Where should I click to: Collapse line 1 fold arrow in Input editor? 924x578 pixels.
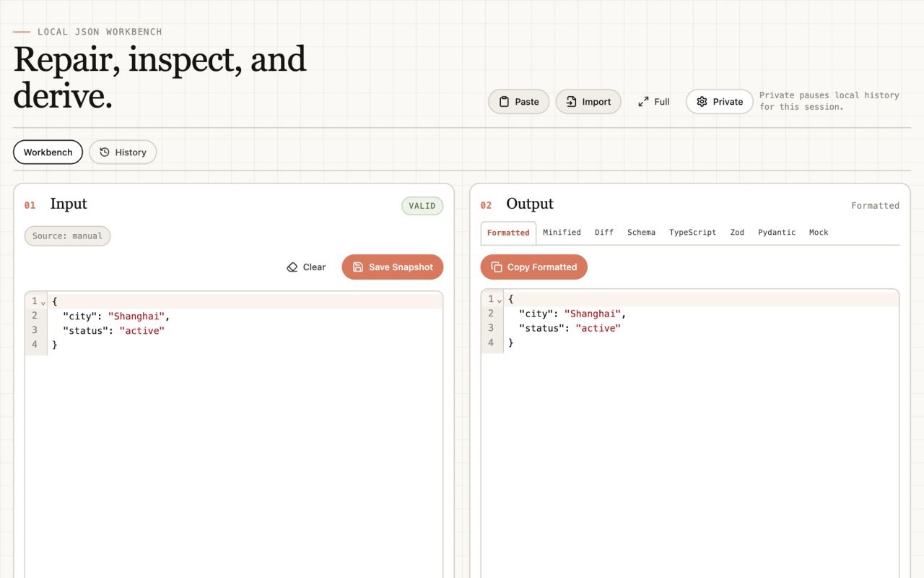(43, 303)
